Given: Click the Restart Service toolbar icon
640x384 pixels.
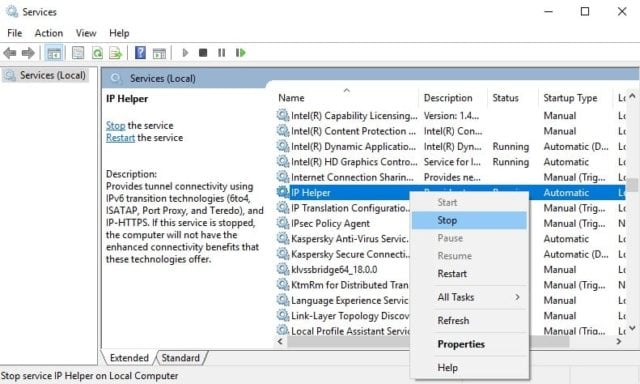Looking at the screenshot, I should click(x=240, y=53).
